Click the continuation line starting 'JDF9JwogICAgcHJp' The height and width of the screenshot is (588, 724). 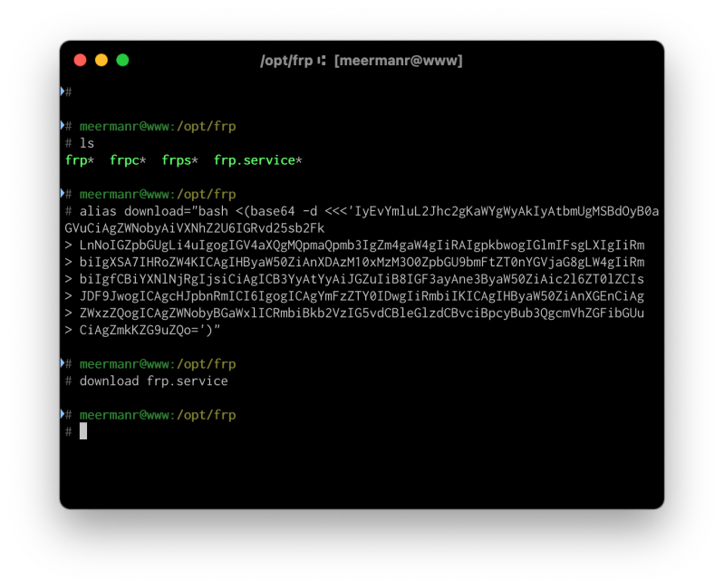[x=362, y=296]
